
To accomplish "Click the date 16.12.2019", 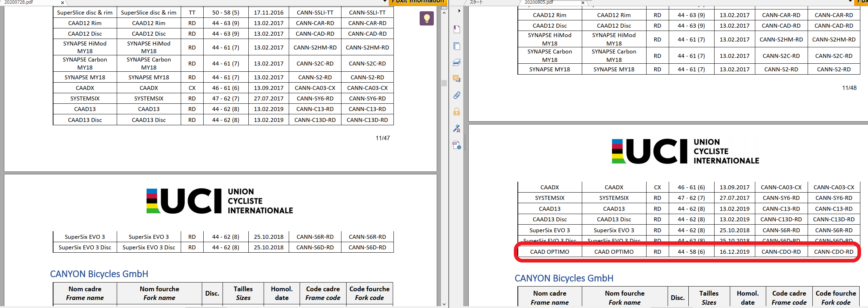I will [735, 252].
